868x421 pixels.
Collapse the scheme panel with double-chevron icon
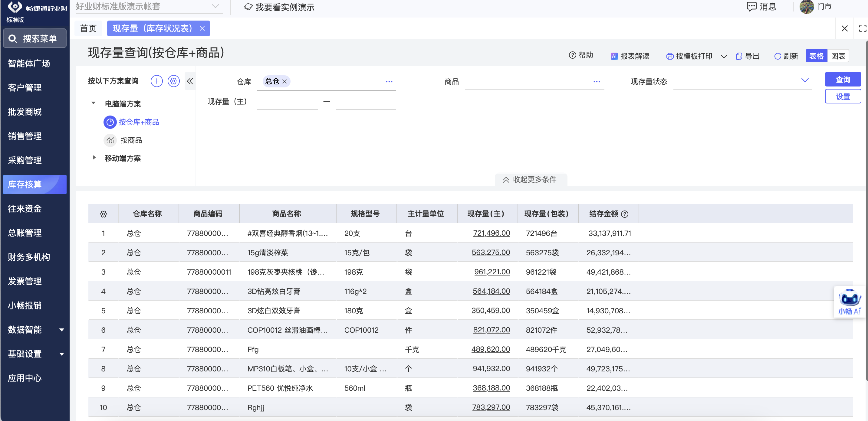coord(190,81)
